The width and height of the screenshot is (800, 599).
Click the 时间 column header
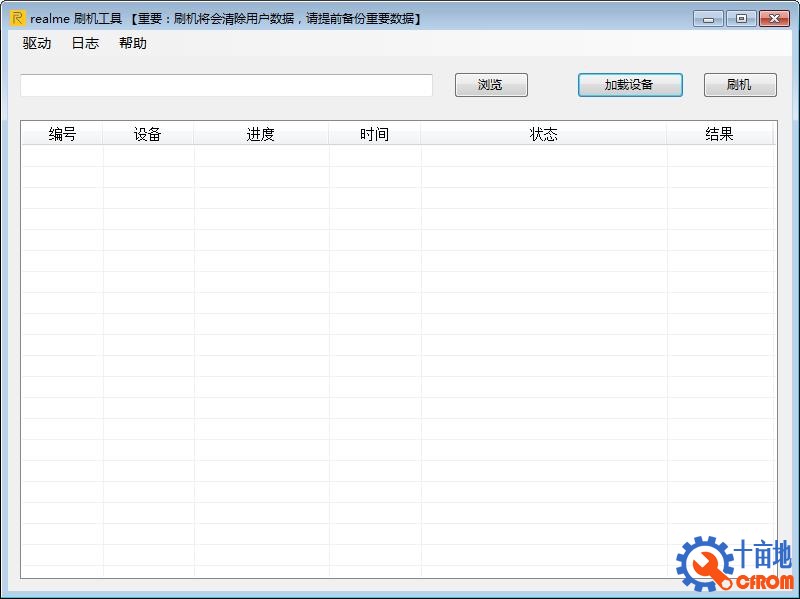[x=374, y=133]
